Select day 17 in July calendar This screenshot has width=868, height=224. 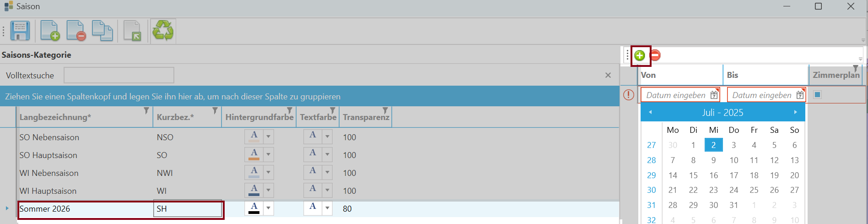pos(734,175)
